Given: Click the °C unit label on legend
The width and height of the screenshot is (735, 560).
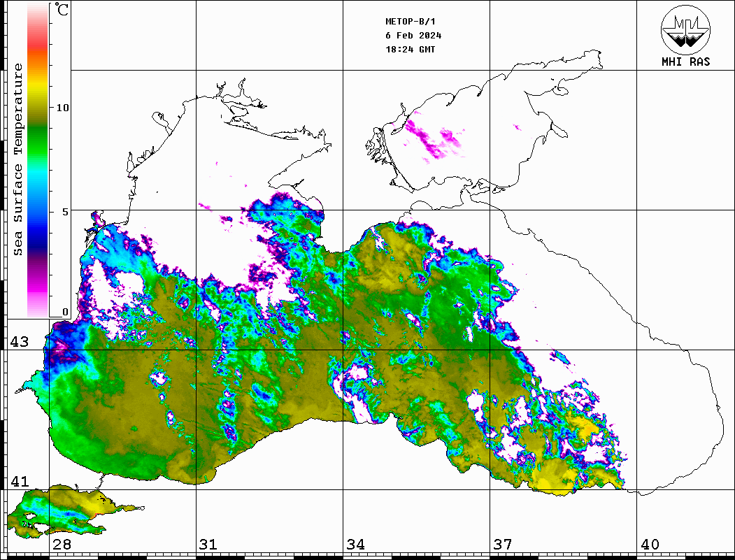Looking at the screenshot, I should 62,9.
